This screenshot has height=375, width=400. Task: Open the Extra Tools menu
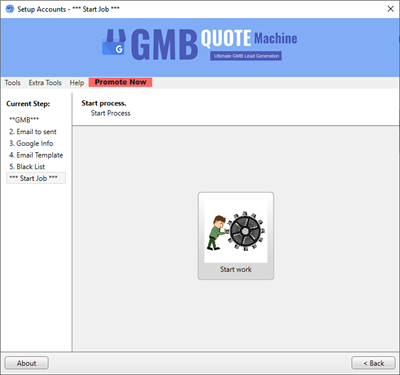tap(45, 83)
